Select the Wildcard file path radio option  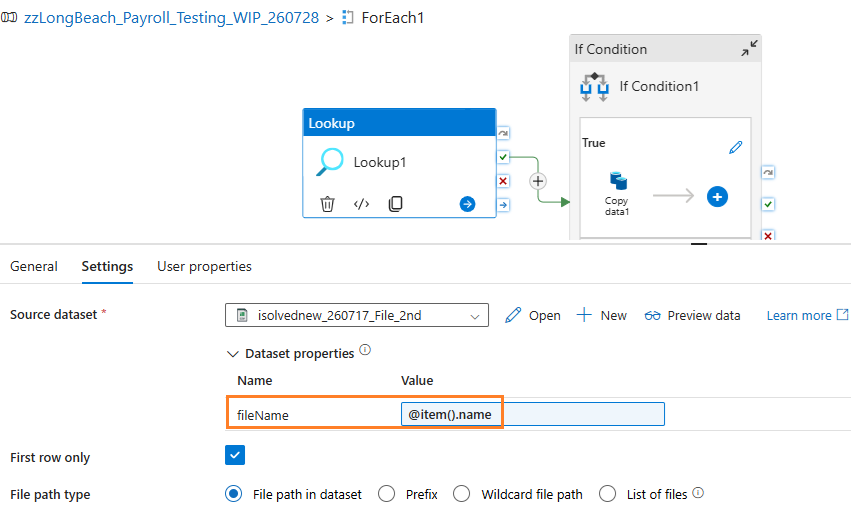[x=462, y=494]
